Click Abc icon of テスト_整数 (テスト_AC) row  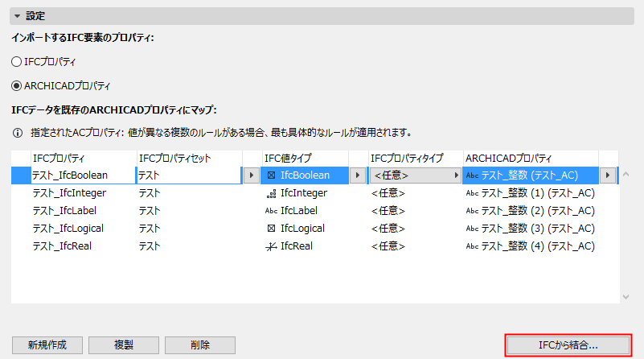click(472, 175)
